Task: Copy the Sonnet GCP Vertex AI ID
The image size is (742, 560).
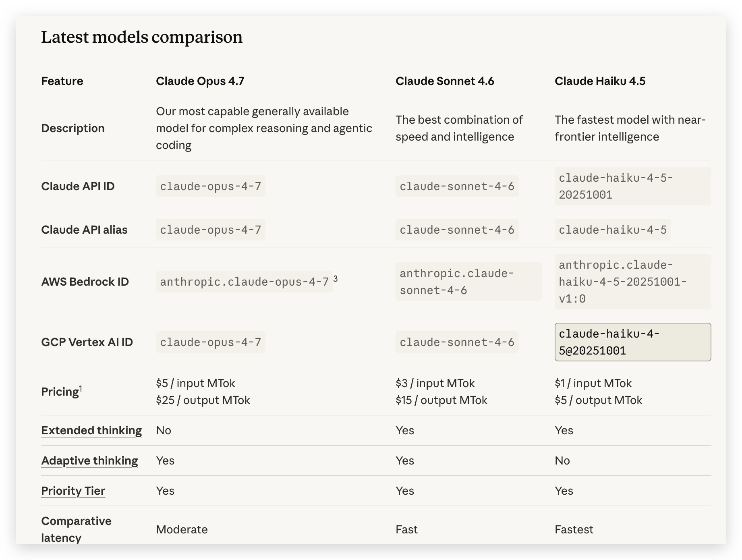Action: tap(457, 342)
